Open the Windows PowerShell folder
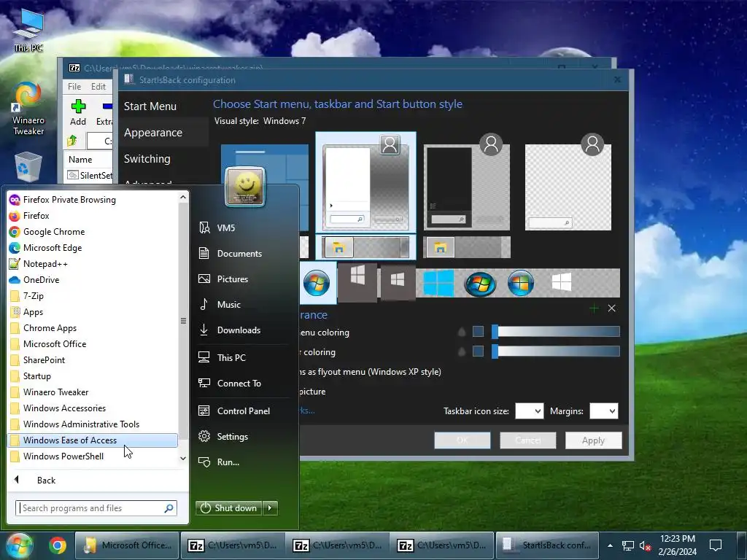The width and height of the screenshot is (747, 560). 93,456
